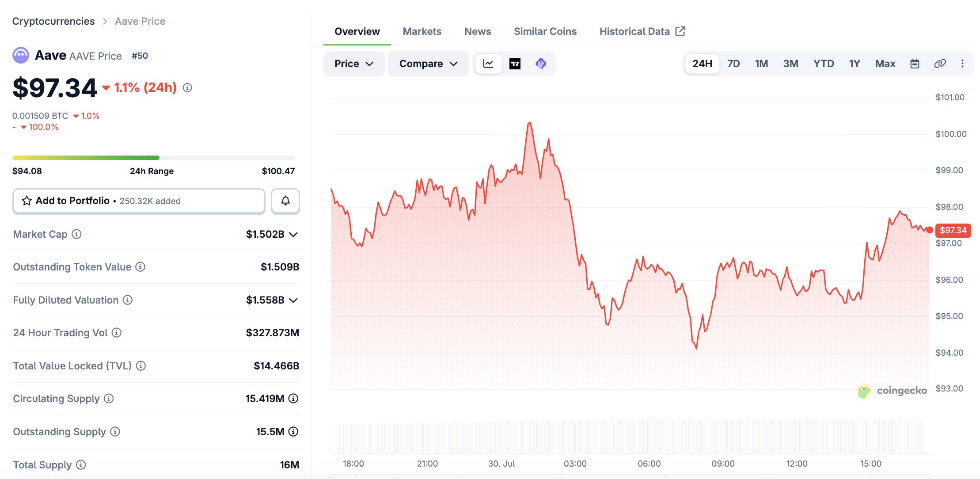Click Outstanding Supply label info icon
Screen dimensions: 980x479
point(115,432)
